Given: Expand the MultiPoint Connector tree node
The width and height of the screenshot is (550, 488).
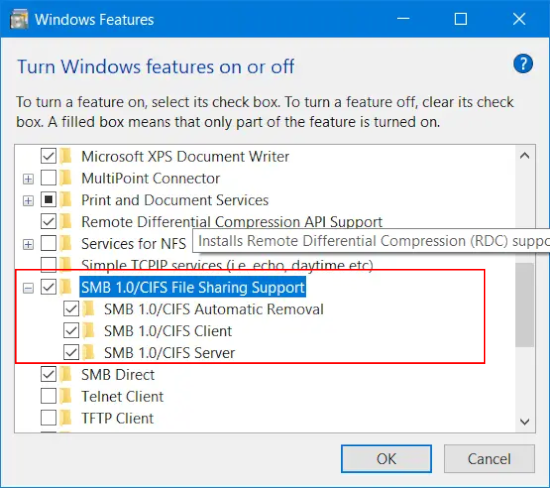Looking at the screenshot, I should [28, 179].
